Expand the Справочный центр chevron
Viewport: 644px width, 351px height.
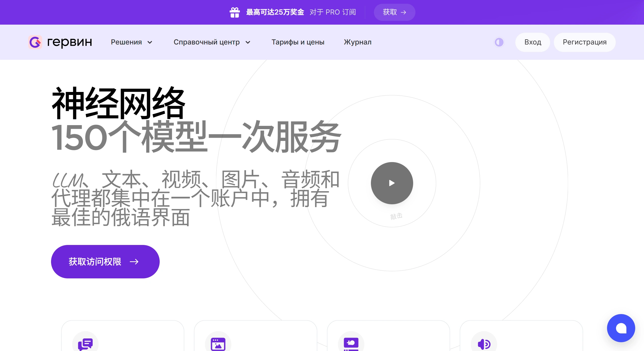pyautogui.click(x=248, y=42)
